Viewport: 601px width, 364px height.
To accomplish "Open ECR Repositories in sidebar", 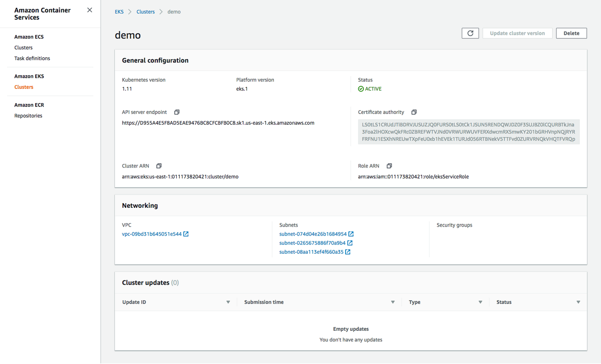I will click(28, 115).
